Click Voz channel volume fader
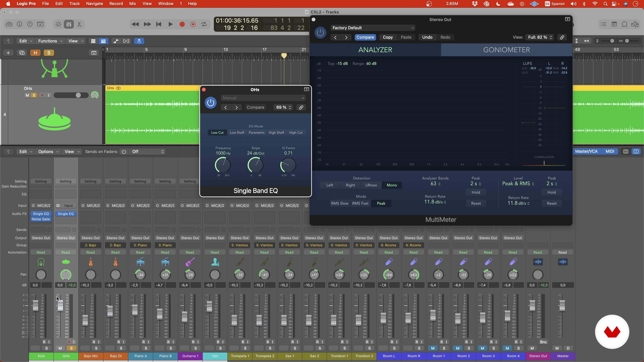The width and height of the screenshot is (644, 362). 209,306
